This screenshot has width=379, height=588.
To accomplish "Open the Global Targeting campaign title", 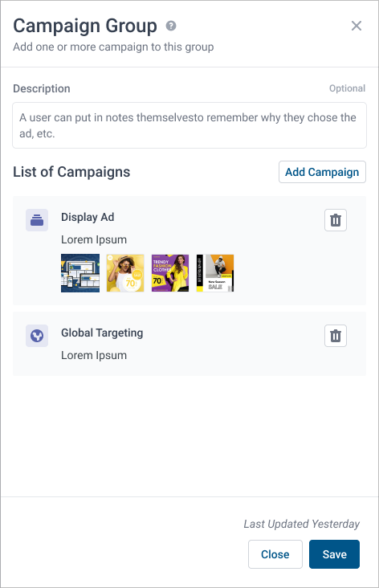I will [x=102, y=333].
